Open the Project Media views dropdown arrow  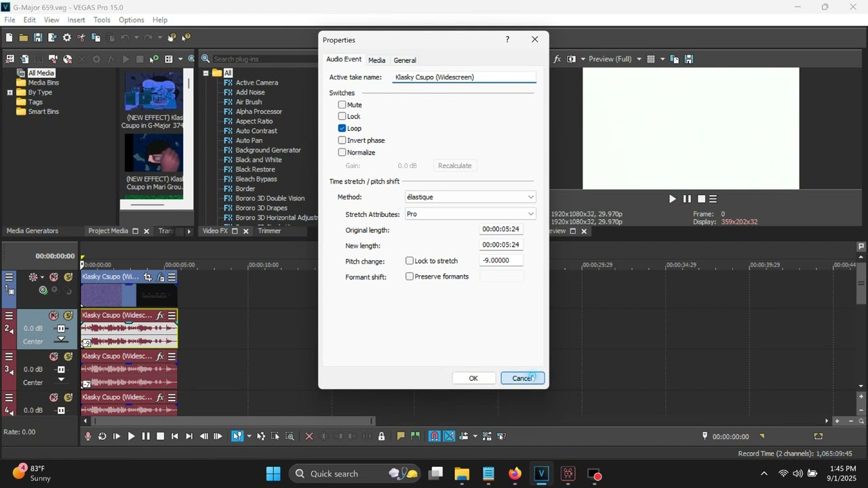(180, 60)
